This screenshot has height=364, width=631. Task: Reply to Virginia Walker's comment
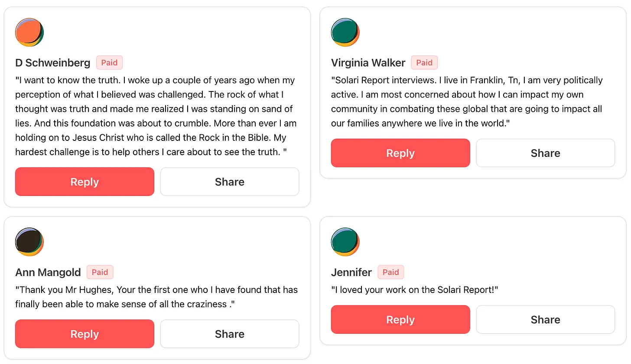click(400, 153)
